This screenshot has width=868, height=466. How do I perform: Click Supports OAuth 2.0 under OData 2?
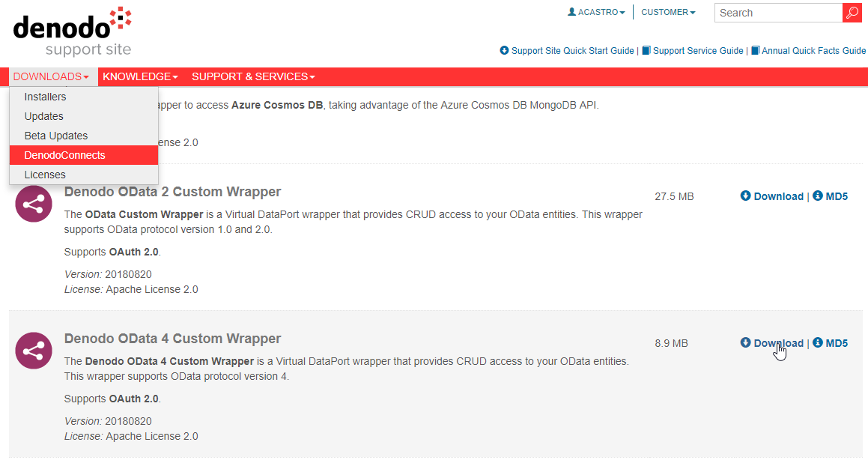click(x=112, y=252)
